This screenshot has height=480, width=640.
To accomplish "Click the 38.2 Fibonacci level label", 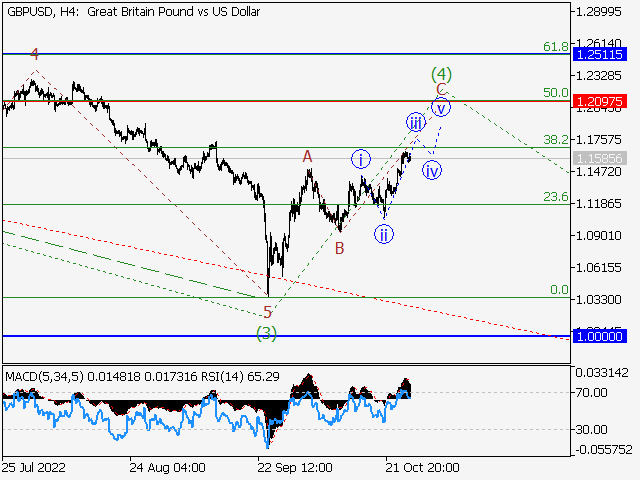I will 556,140.
